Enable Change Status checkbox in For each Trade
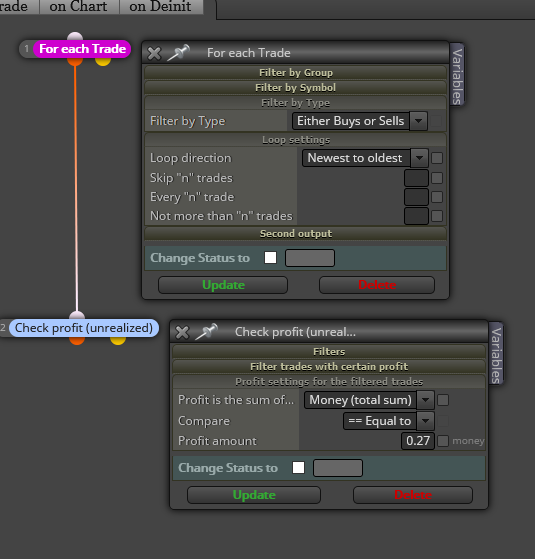Screen dimensions: 535x559 point(270,257)
